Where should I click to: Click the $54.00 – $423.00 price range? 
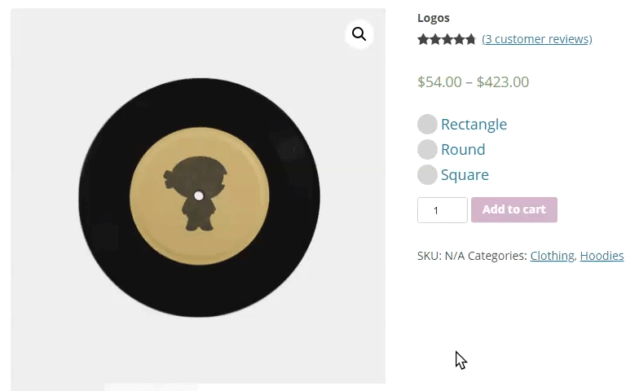[x=473, y=82]
